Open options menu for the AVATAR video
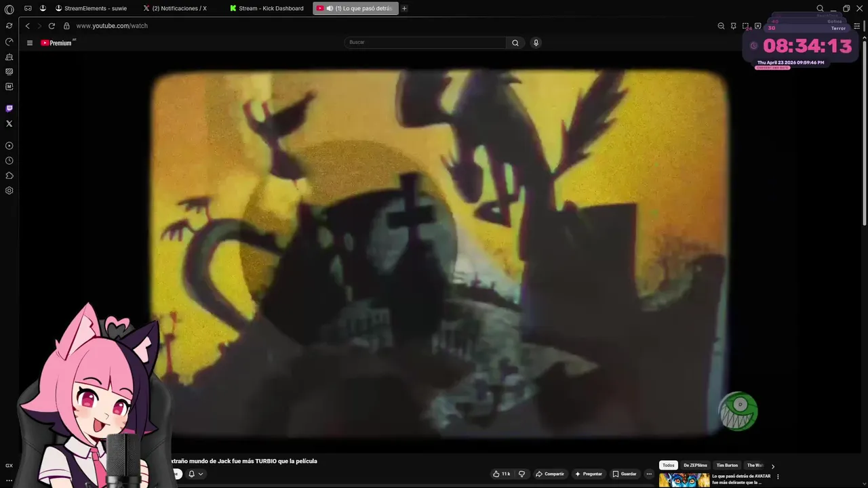Viewport: 868px width, 488px height. (778, 476)
